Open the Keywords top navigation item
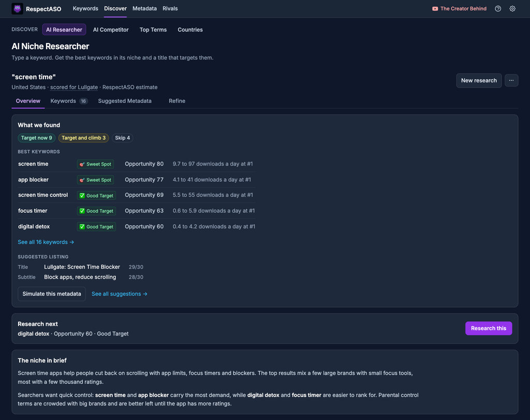 pyautogui.click(x=85, y=8)
